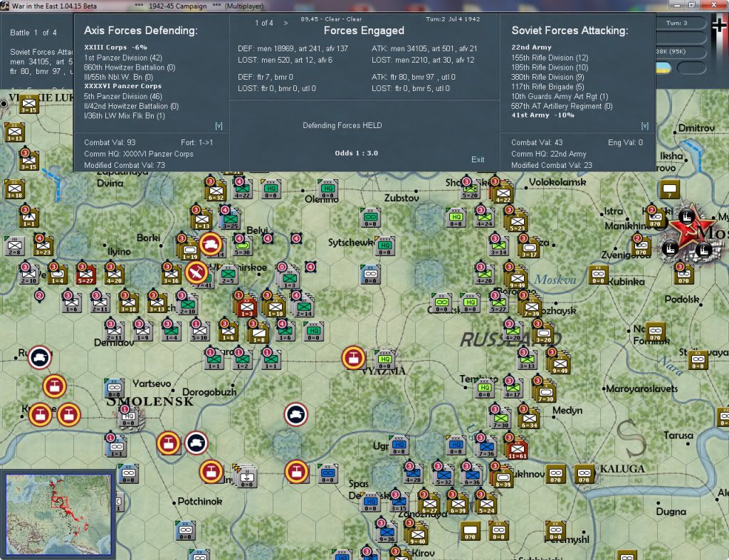729x560 pixels.
Task: Click the 22nd Army heading
Action: [531, 48]
